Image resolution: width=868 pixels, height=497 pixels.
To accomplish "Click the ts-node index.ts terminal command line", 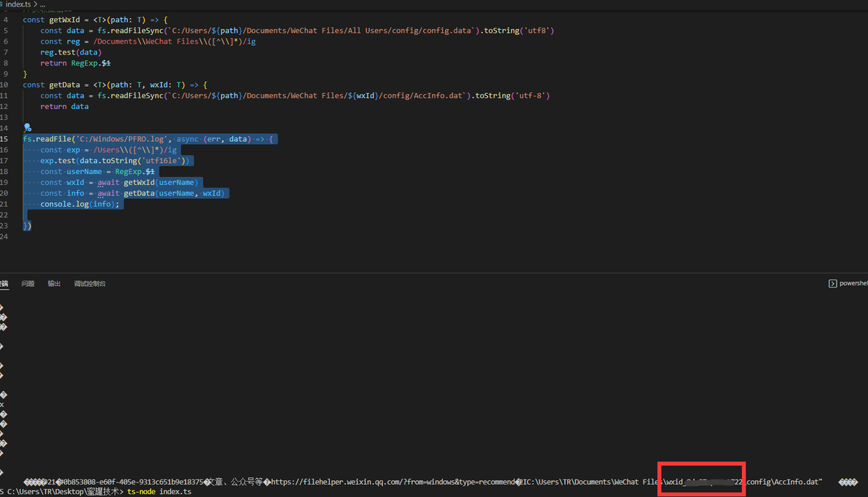I will coord(159,491).
